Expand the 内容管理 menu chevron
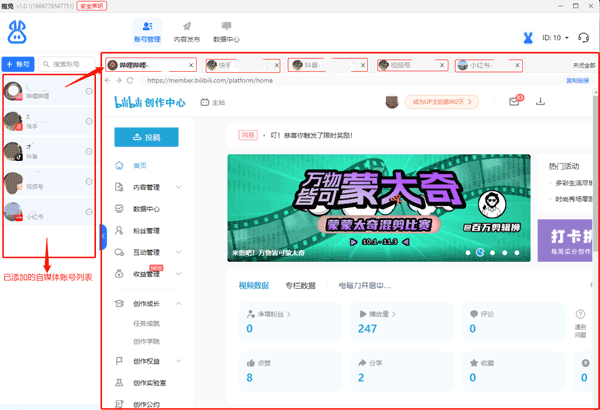600x410 pixels. click(x=178, y=187)
